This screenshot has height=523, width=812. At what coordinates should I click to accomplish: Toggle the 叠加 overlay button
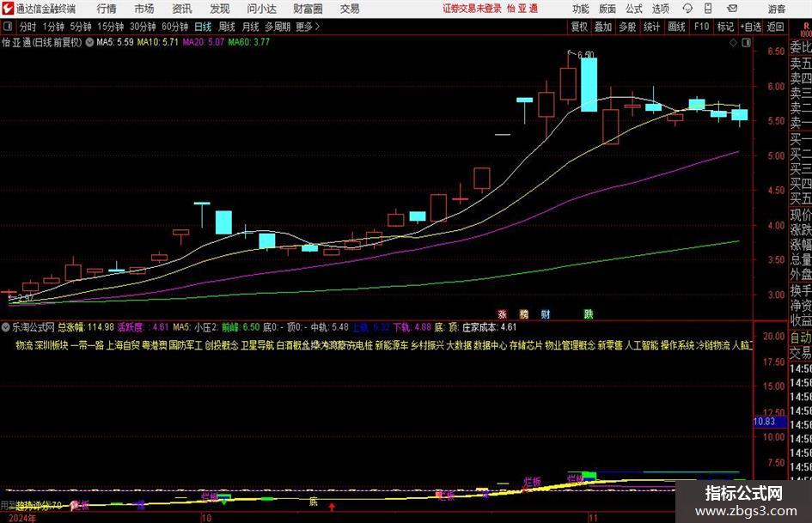click(x=603, y=27)
